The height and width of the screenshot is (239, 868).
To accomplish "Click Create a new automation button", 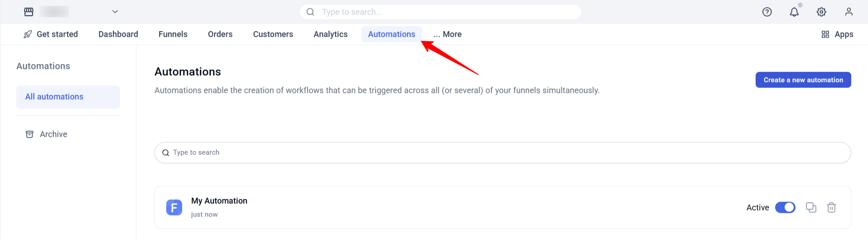I will coord(803,80).
